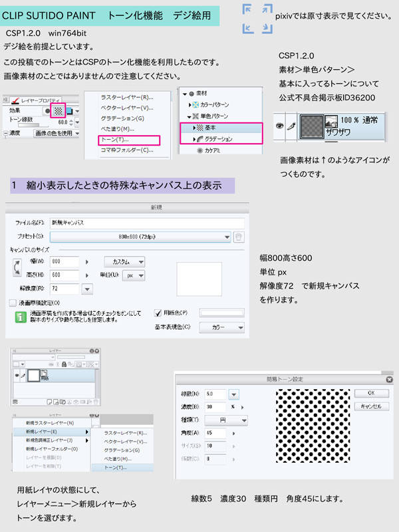Click the 線数(N) field showing 5.0

(215, 394)
